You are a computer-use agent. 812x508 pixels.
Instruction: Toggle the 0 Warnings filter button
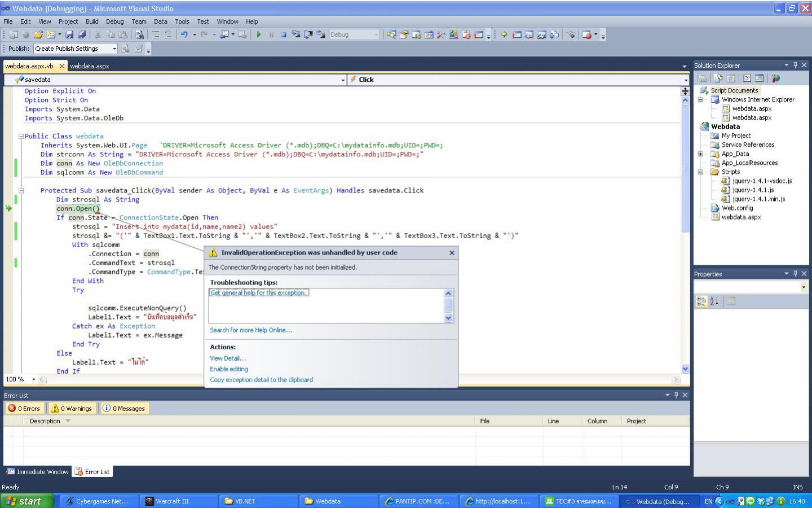tap(72, 408)
